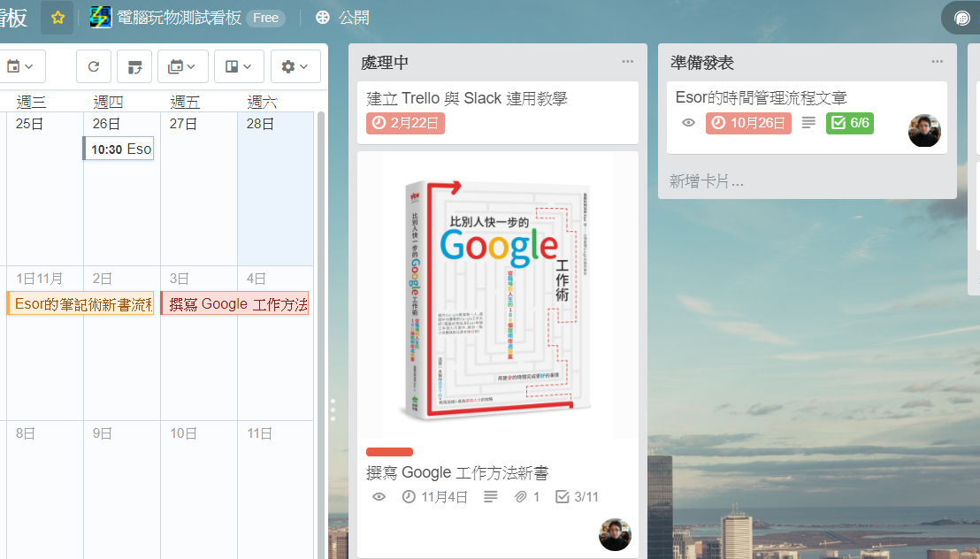Click the 3/11 checklist badge

pos(578,497)
